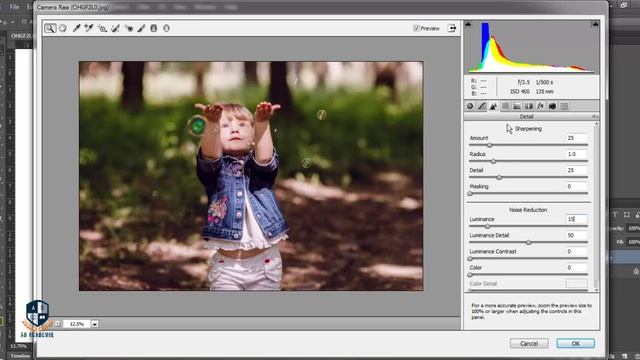
Task: Select the Graduated Filter tool
Action: pyautogui.click(x=153, y=28)
